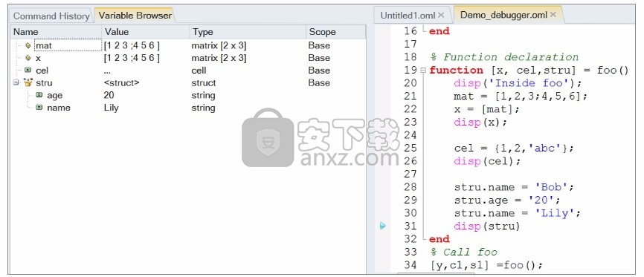Viewport: 644px width, 277px height.
Task: Activate the Demo_debugger.oml tab
Action: click(x=503, y=15)
